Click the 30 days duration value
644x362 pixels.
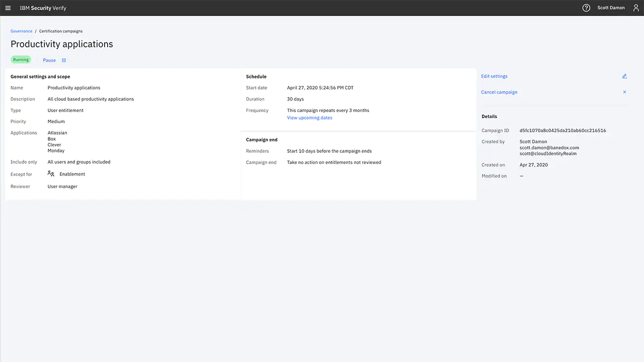coord(295,99)
